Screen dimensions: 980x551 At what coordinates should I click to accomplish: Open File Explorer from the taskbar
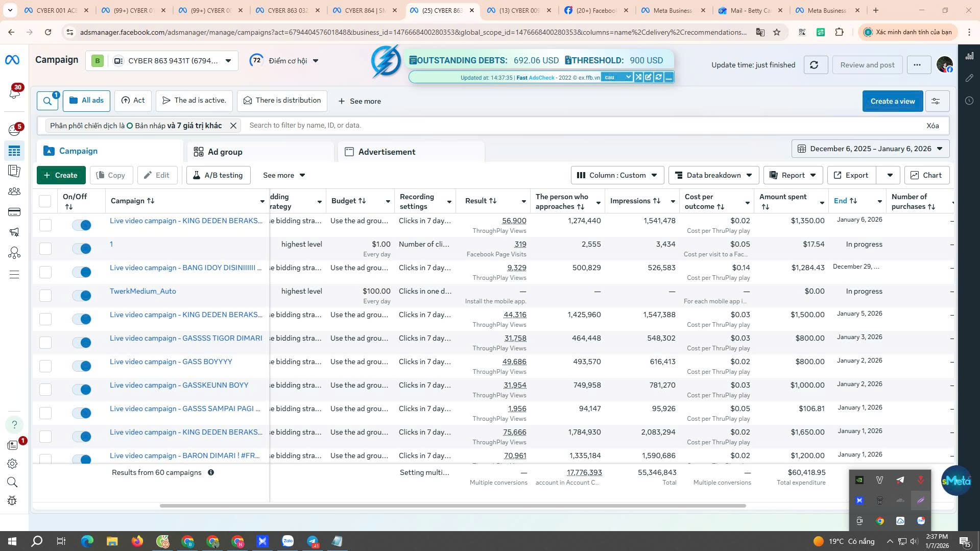click(x=112, y=541)
